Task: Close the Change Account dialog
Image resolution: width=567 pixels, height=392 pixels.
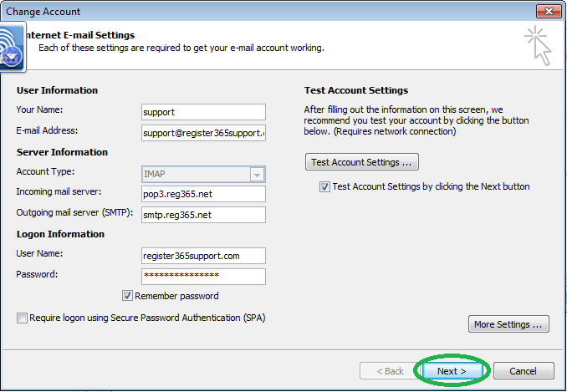Action: [x=549, y=11]
